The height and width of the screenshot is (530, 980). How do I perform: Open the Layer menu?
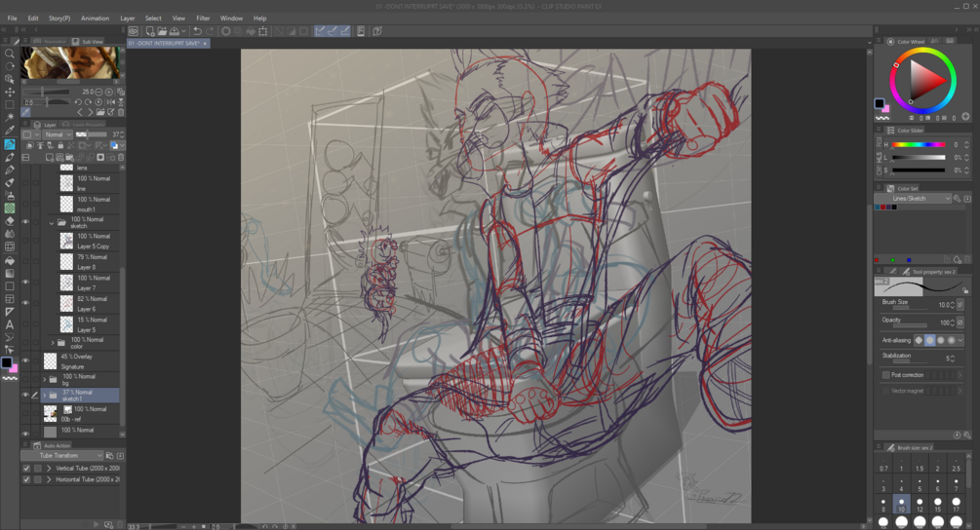128,19
